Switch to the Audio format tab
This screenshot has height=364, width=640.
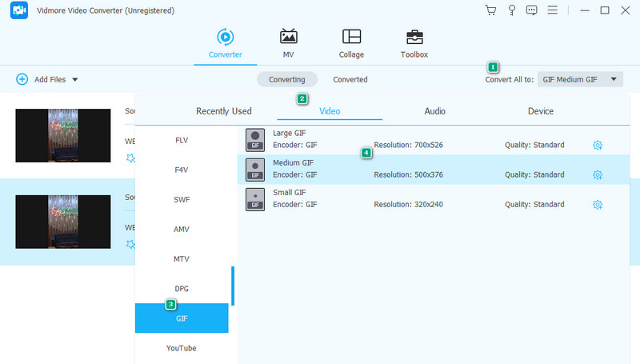point(434,111)
